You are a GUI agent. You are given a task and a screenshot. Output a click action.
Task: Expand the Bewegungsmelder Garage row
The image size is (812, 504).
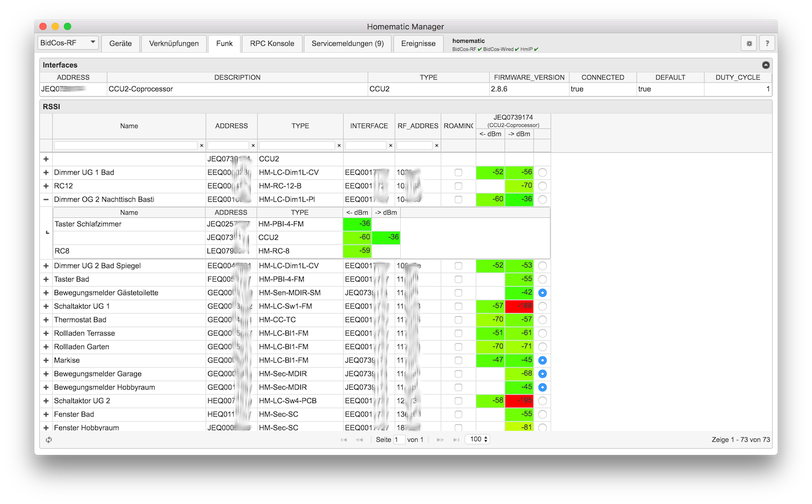point(46,374)
